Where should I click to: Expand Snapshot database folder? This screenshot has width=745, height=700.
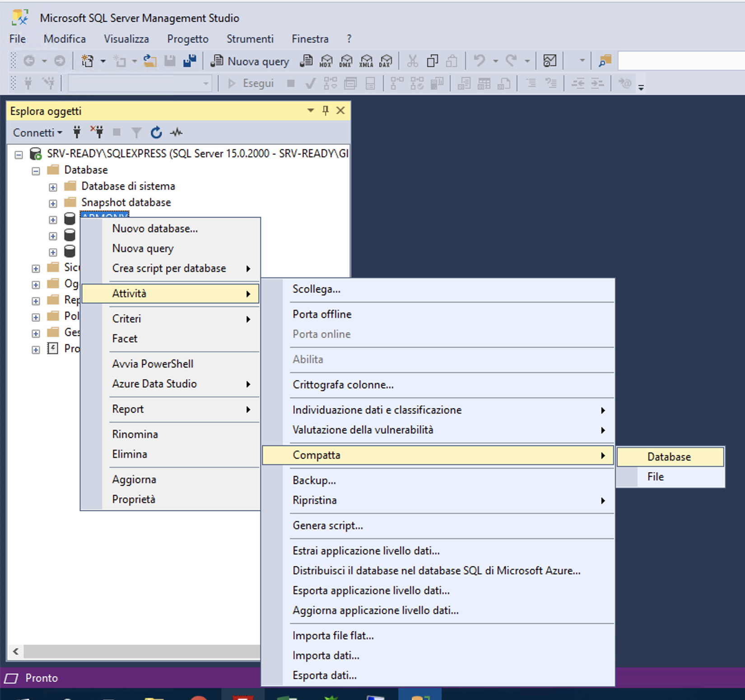click(53, 204)
